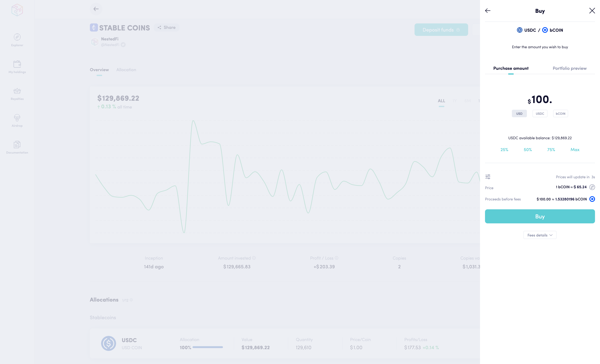Click the @NestedFi handle link

click(x=110, y=45)
